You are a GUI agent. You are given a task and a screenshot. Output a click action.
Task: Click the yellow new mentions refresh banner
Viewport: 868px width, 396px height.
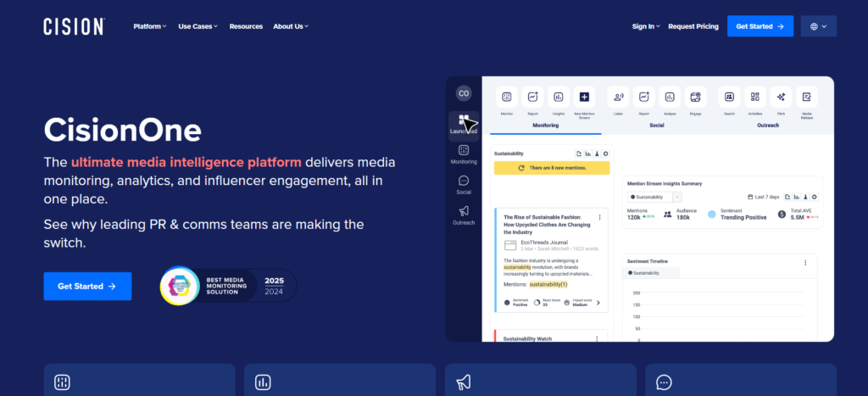551,169
